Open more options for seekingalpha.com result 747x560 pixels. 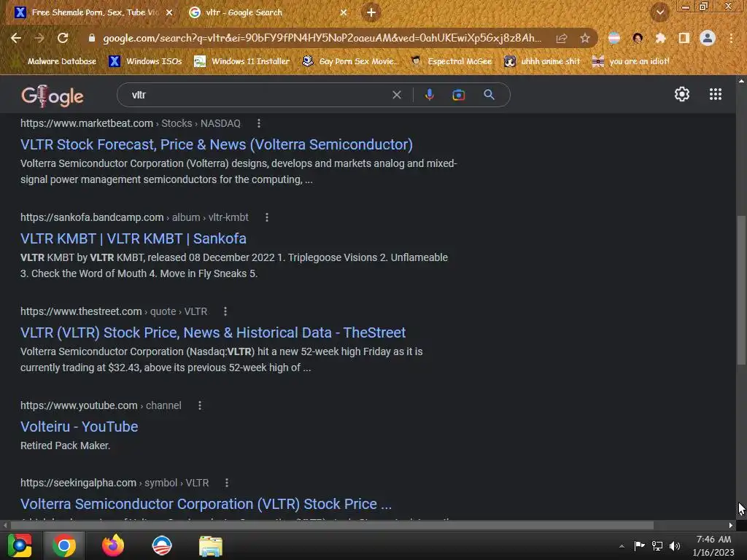[x=227, y=483]
